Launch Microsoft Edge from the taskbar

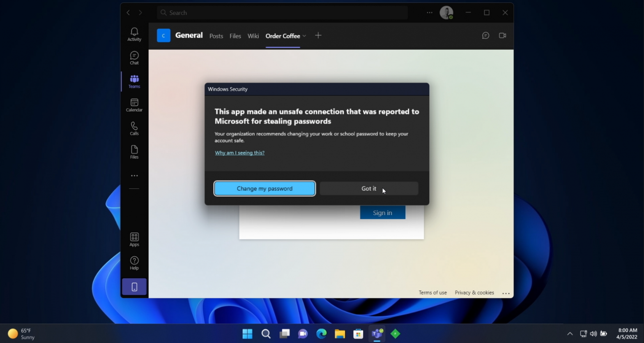coord(321,334)
